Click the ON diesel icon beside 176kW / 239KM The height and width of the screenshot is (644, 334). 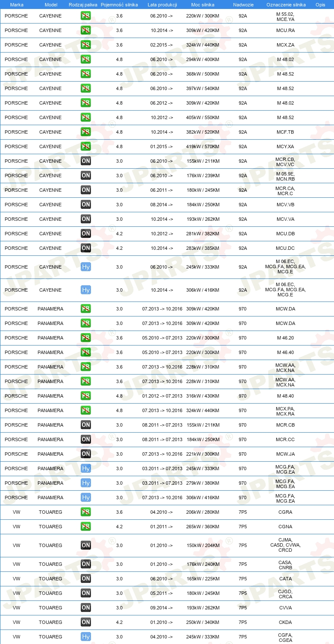86,176
